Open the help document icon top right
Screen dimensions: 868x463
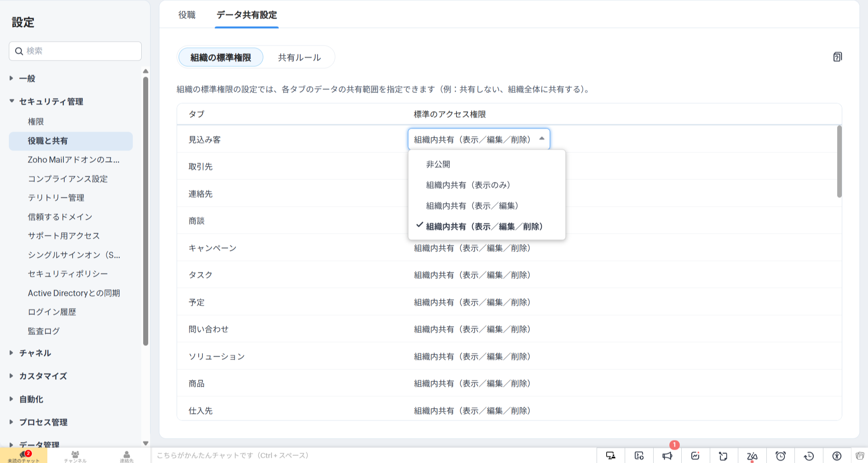(837, 57)
